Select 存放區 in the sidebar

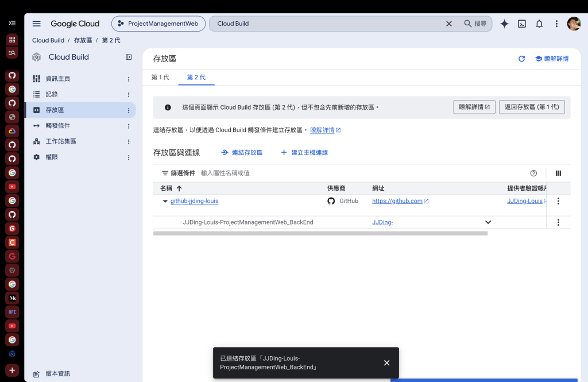click(55, 110)
